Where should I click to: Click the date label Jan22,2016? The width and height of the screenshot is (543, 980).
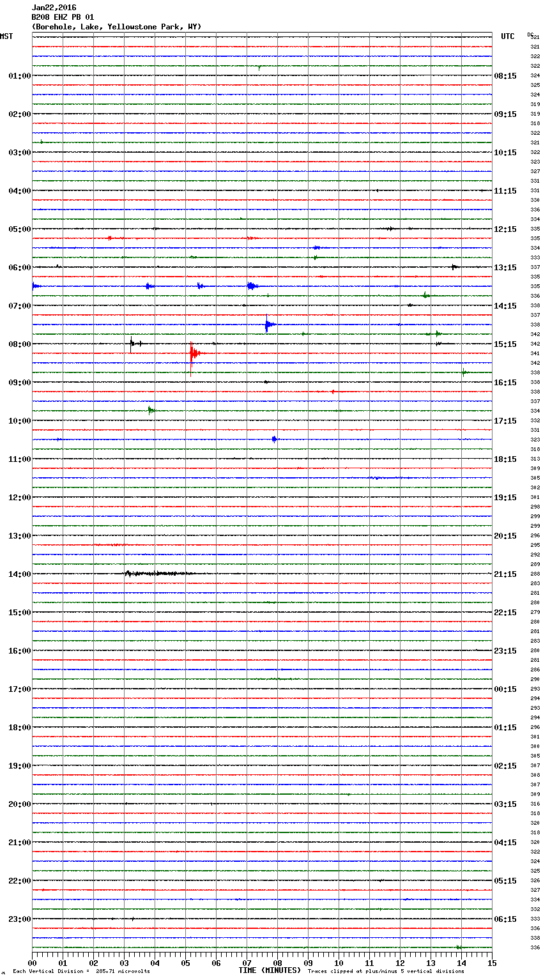point(54,8)
